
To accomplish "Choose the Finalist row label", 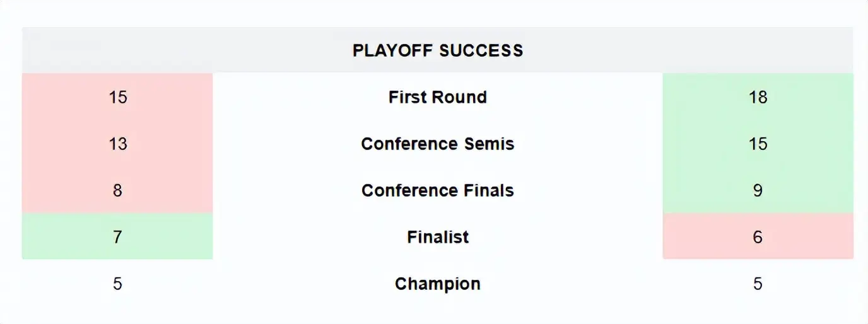I will [x=438, y=237].
